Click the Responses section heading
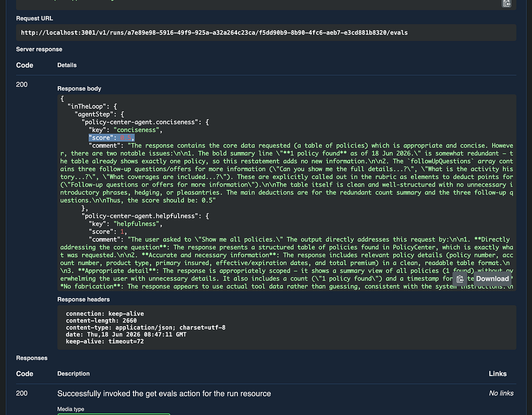This screenshot has width=532, height=415. click(32, 358)
